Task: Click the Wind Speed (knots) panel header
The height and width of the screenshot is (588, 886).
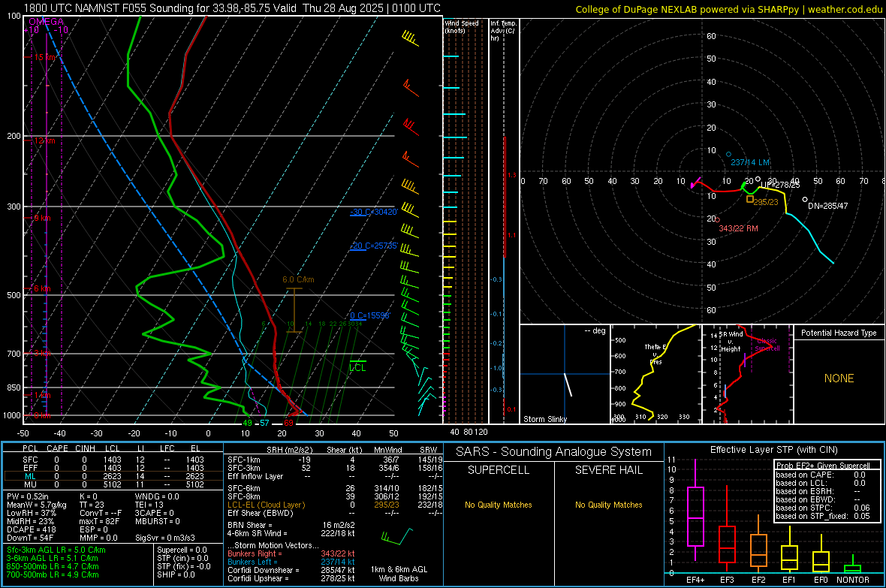Action: point(462,26)
